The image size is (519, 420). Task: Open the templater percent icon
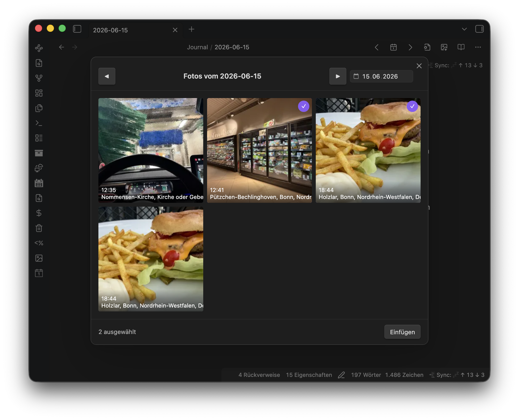[39, 243]
